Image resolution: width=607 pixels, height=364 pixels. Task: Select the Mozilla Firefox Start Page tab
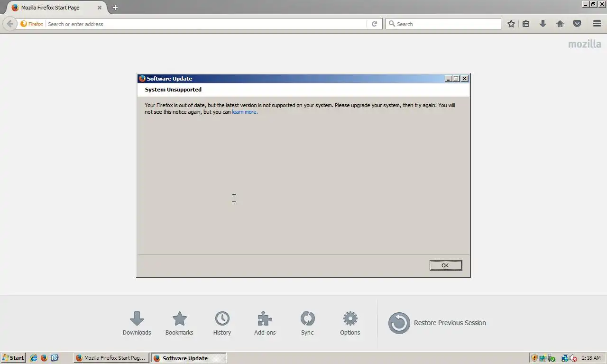pos(56,8)
